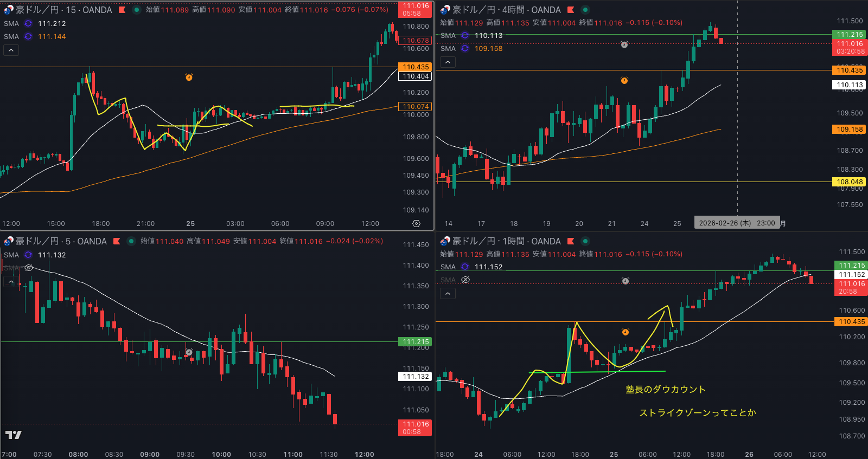Viewport: 868px width, 459px height.
Task: Click the green market status dot on 15-minute chart
Action: click(x=137, y=10)
